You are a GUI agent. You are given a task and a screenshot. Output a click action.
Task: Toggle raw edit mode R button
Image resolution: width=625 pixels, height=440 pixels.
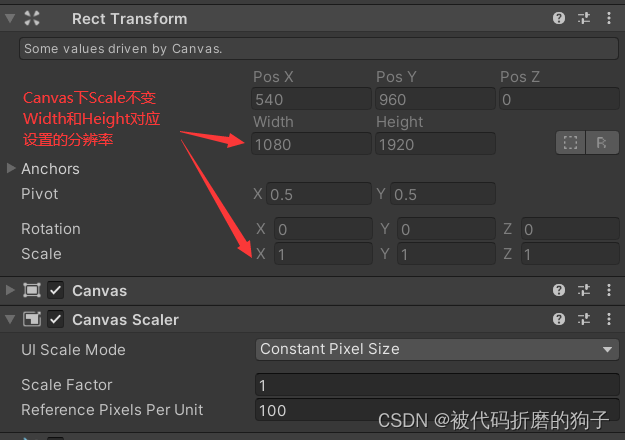(x=601, y=143)
